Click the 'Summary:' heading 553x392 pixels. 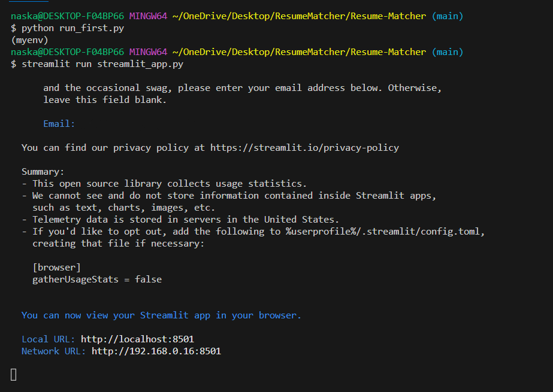[43, 172]
